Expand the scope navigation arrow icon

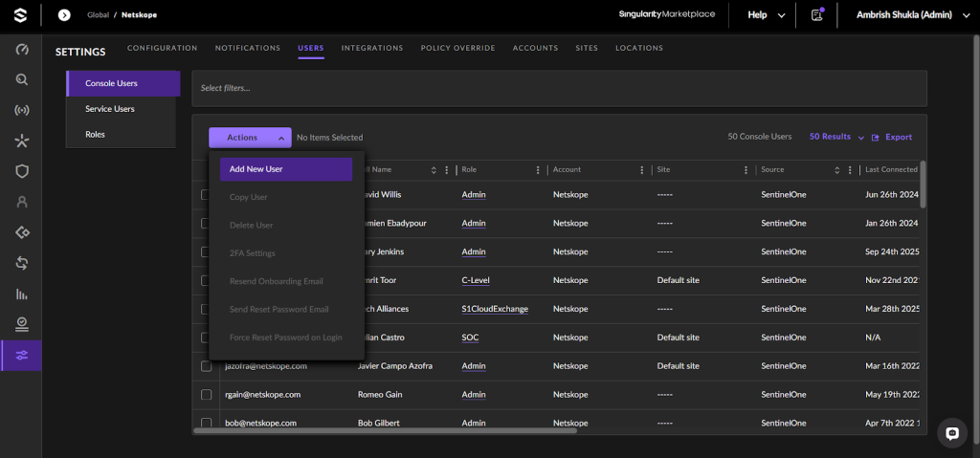pos(64,14)
